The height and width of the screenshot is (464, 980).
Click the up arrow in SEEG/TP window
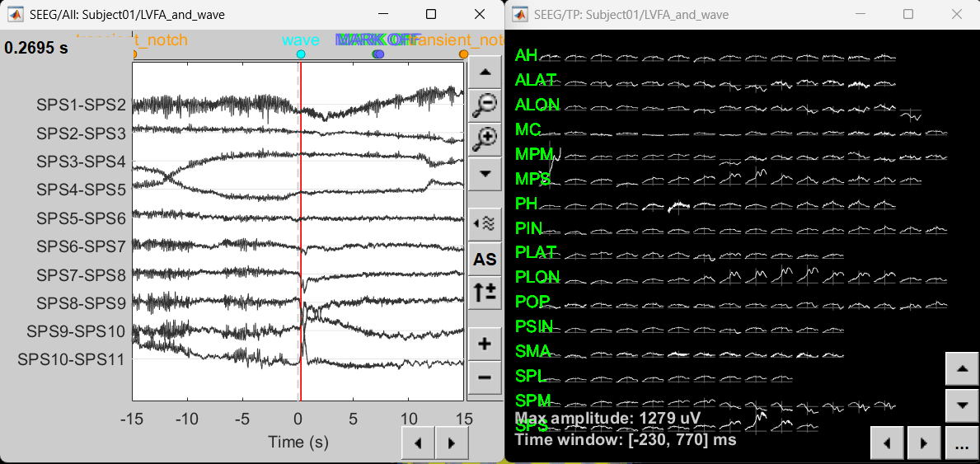pos(961,370)
